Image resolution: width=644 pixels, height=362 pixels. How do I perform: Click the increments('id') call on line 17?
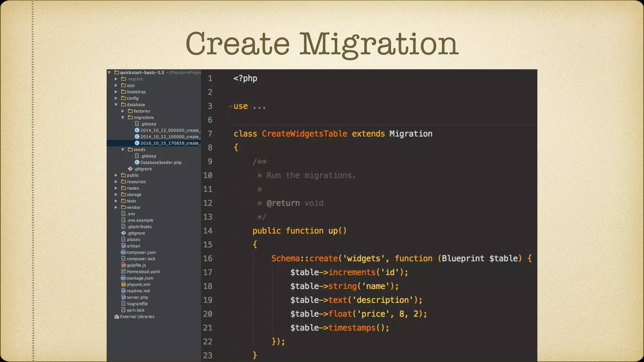365,272
